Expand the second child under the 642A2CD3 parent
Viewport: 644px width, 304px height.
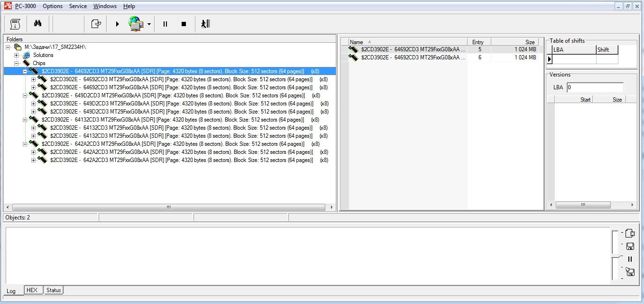34,160
